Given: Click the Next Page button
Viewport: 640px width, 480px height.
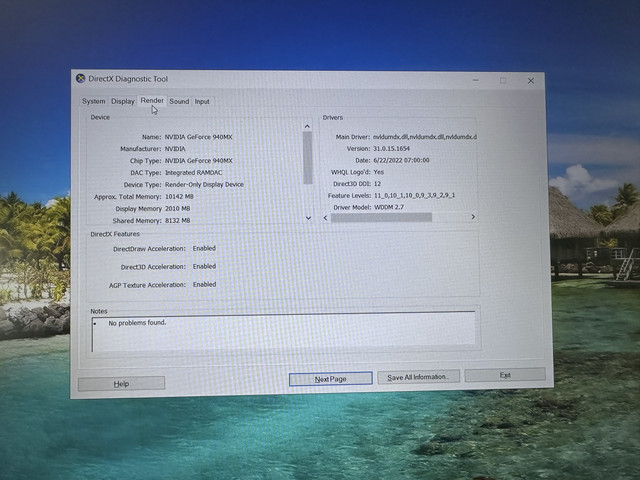Looking at the screenshot, I should (x=331, y=379).
